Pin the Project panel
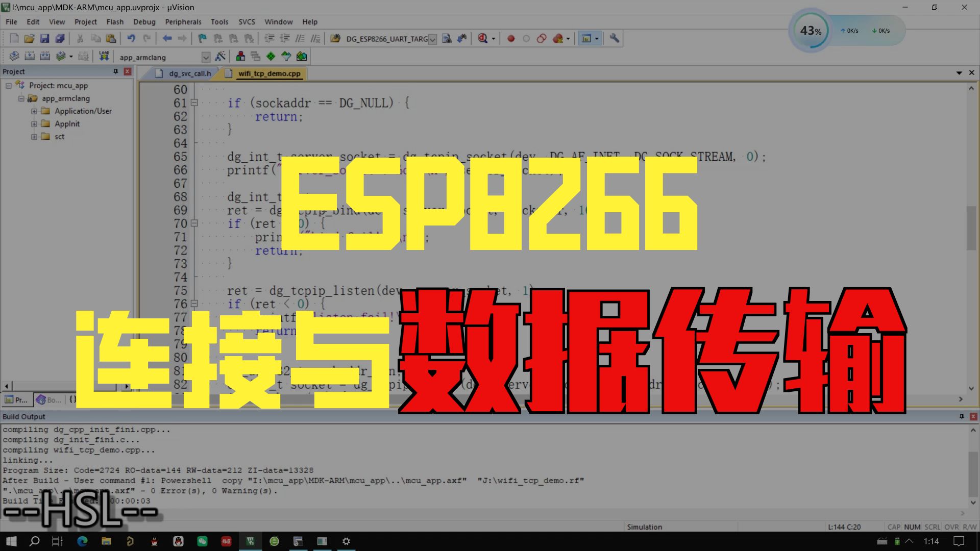This screenshot has width=980, height=551. tap(116, 71)
